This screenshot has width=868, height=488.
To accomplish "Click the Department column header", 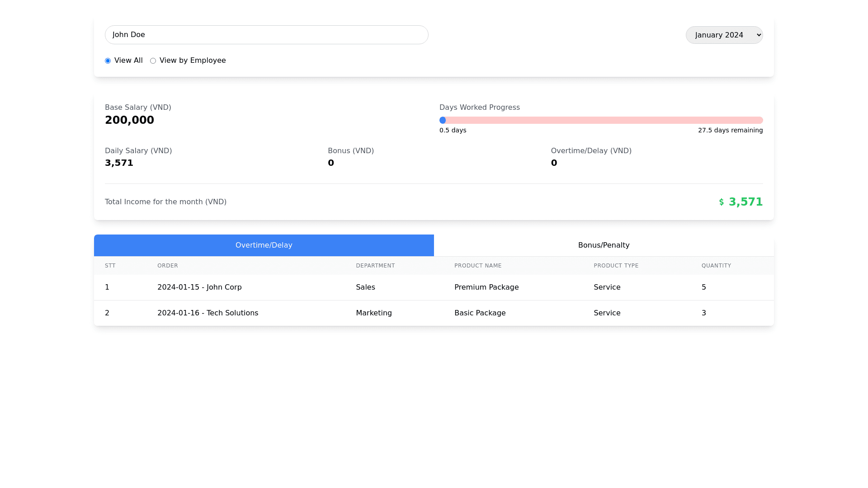I will pos(375,266).
